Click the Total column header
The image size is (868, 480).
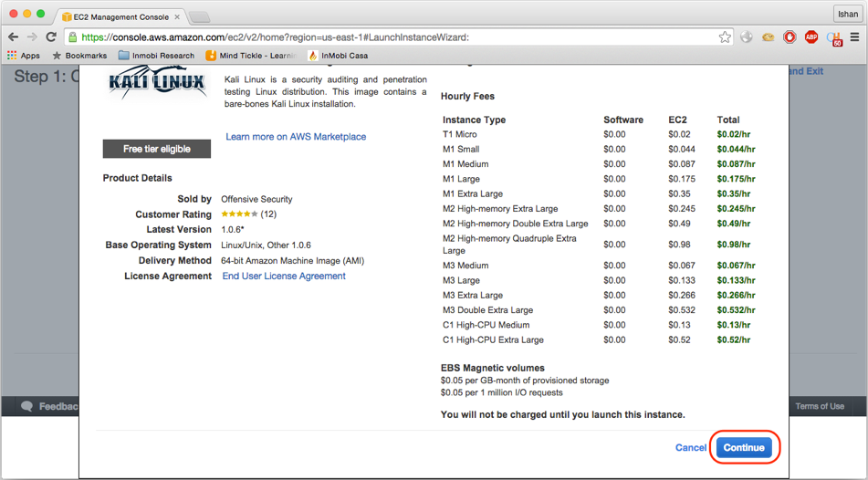[728, 120]
